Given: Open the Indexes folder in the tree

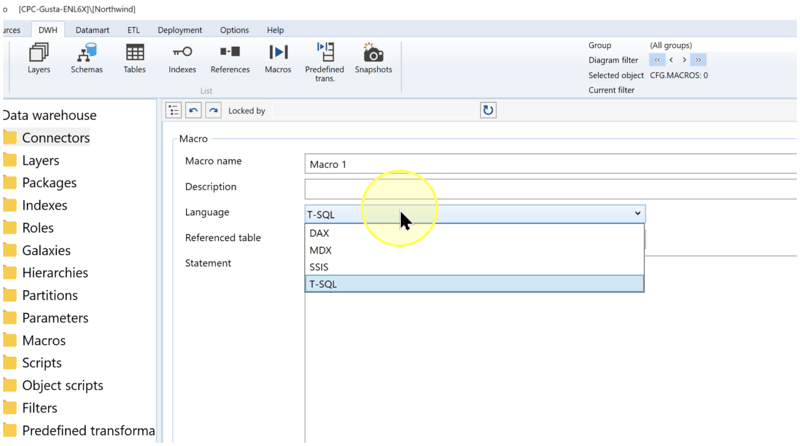Looking at the screenshot, I should coord(35,205).
